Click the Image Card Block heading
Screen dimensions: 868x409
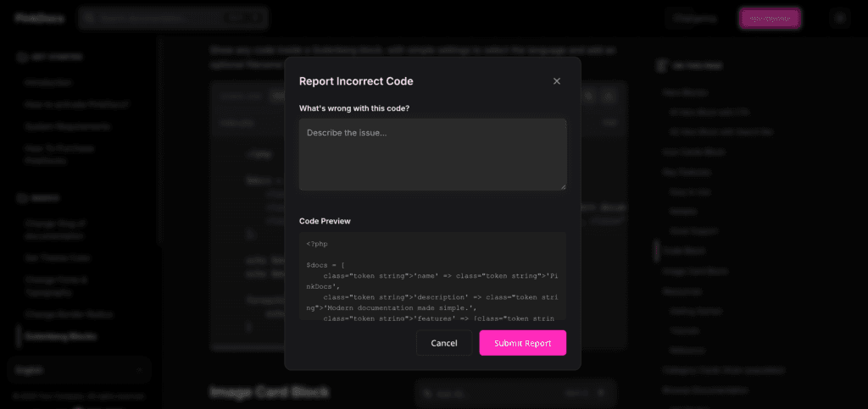[269, 392]
